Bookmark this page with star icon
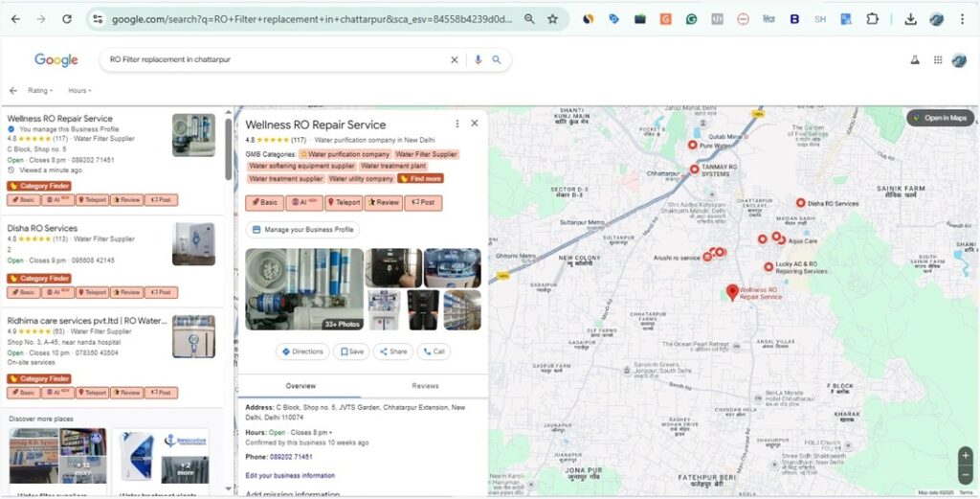This screenshot has width=980, height=499. pyautogui.click(x=552, y=19)
